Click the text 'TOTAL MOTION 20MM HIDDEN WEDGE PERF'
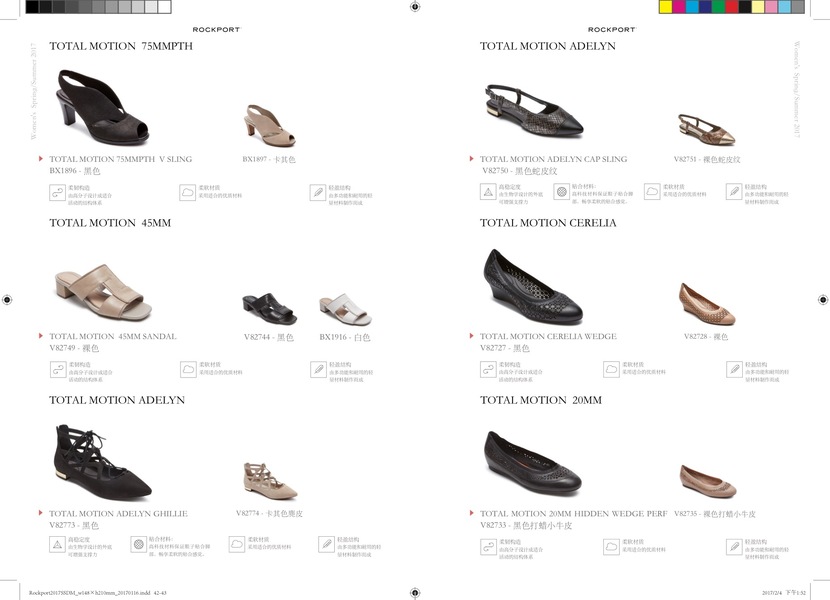830x600 pixels. (573, 514)
